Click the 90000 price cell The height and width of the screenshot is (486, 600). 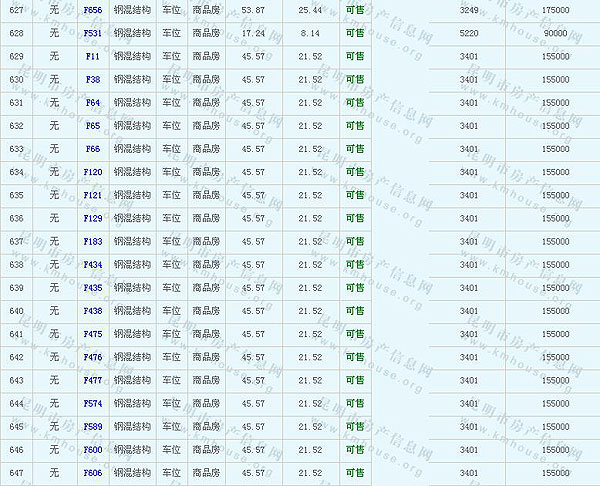(x=556, y=33)
